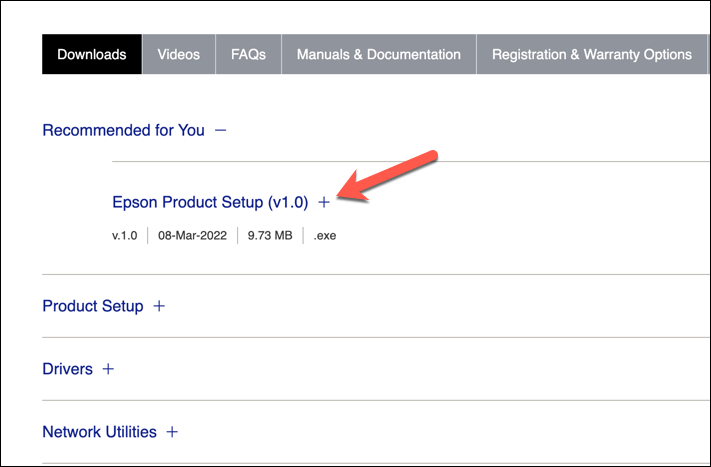Click the Recommended for You heading
711x467 pixels.
(123, 130)
